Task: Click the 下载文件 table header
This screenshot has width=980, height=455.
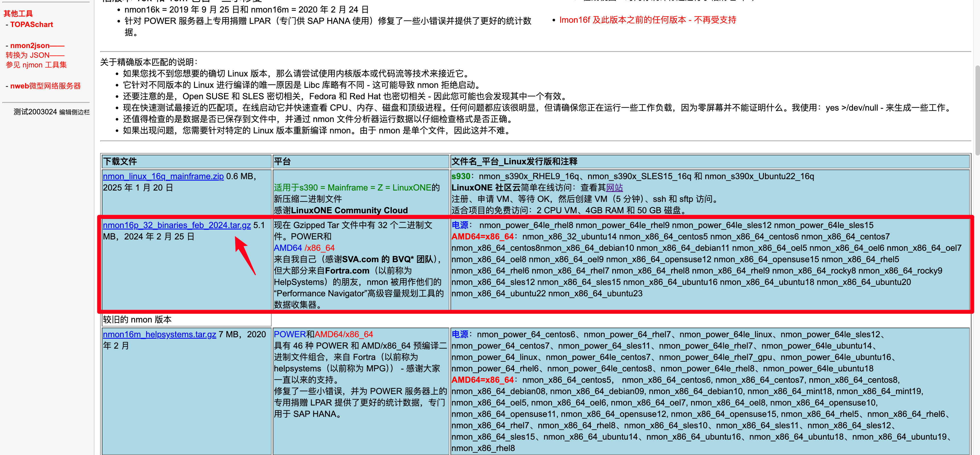Action: coord(120,162)
